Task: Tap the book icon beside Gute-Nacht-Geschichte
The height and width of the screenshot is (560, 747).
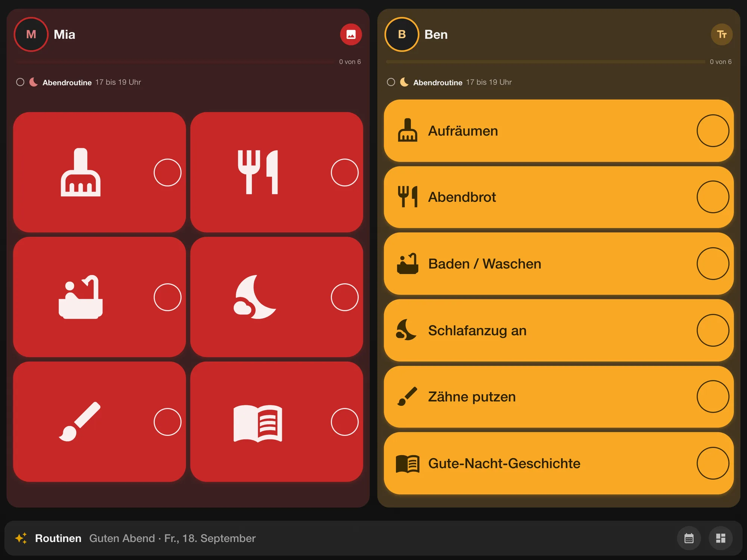Action: pos(407,464)
